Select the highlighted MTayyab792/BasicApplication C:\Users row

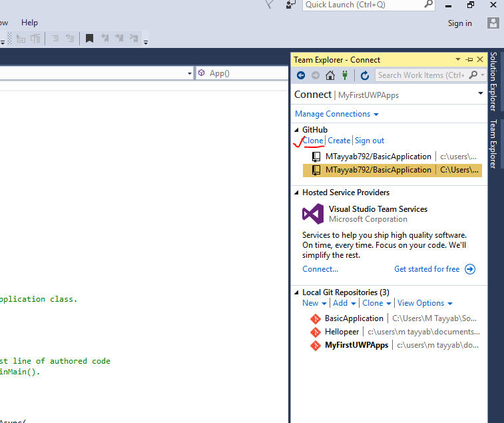pyautogui.click(x=392, y=170)
